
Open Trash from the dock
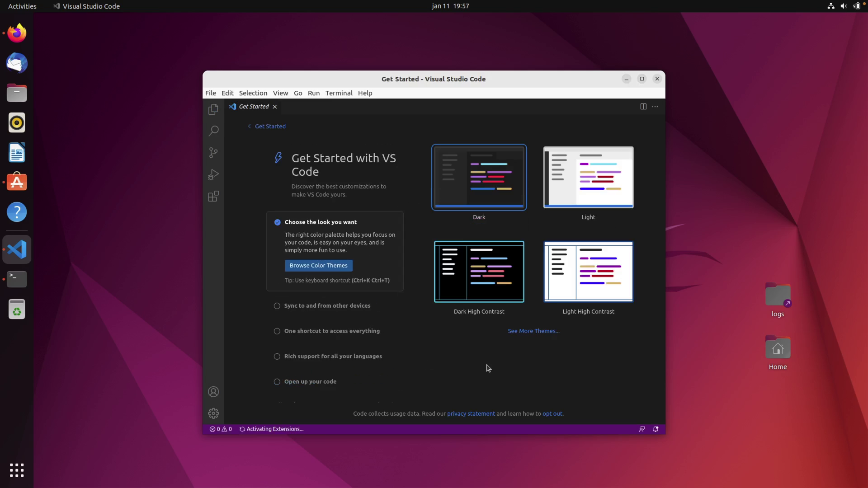pos(17,310)
